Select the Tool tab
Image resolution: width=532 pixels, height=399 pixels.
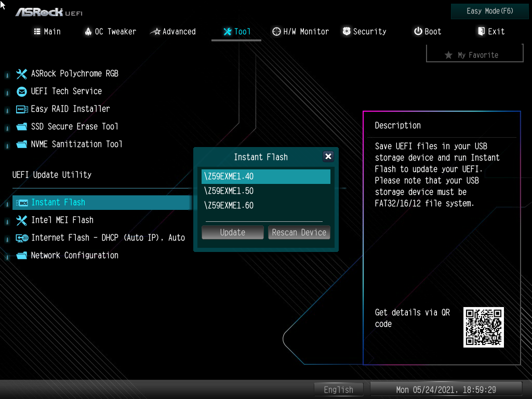(237, 32)
